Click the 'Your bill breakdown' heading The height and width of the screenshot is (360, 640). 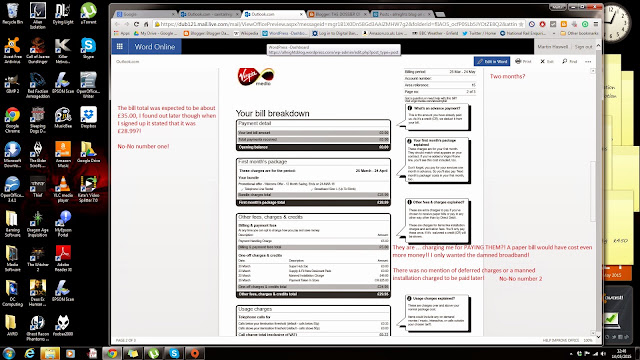click(272, 113)
